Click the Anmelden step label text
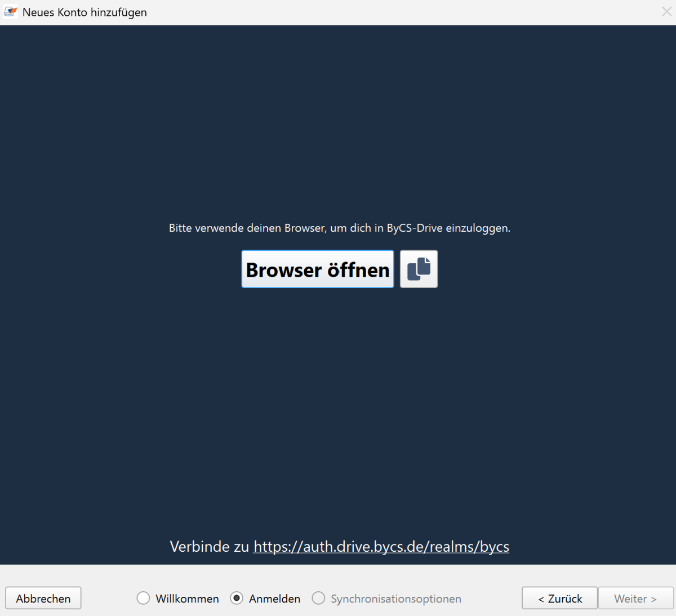Screen dimensions: 676x616 274,599
